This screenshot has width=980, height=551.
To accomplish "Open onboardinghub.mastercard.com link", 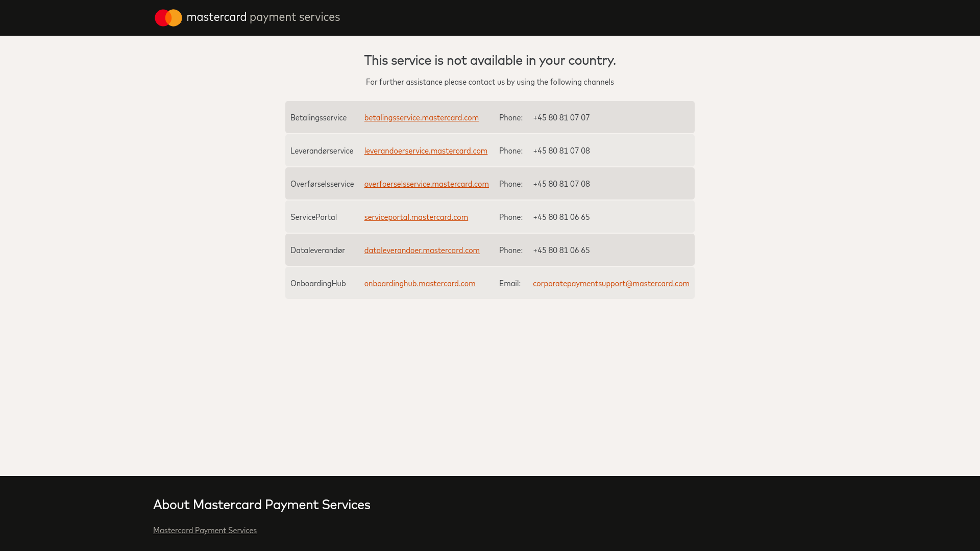I will coord(420,283).
